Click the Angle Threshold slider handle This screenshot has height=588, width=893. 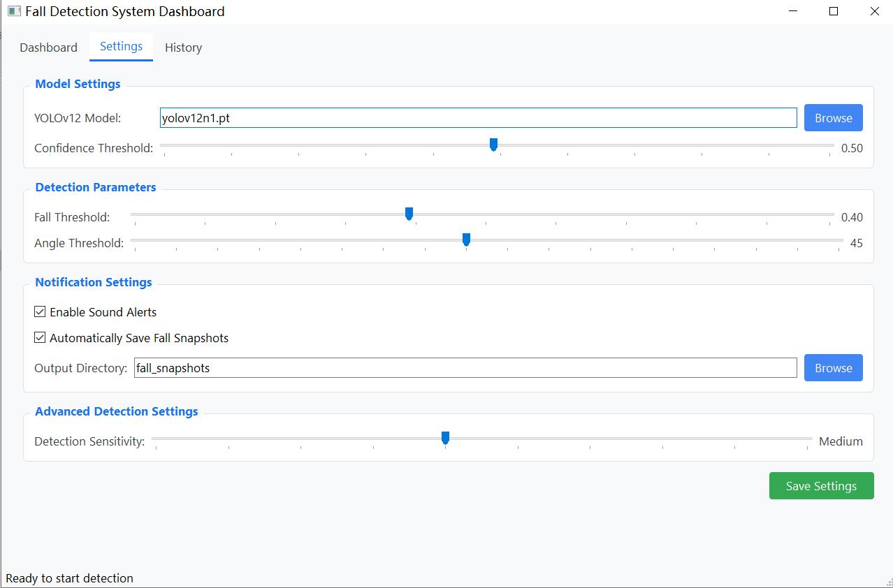[466, 240]
